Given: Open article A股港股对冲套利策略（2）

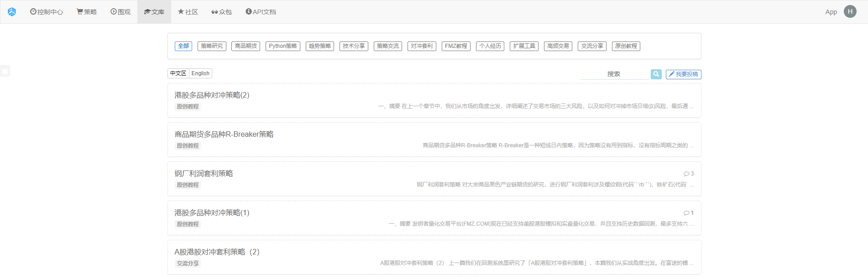Looking at the screenshot, I should click(x=217, y=252).
